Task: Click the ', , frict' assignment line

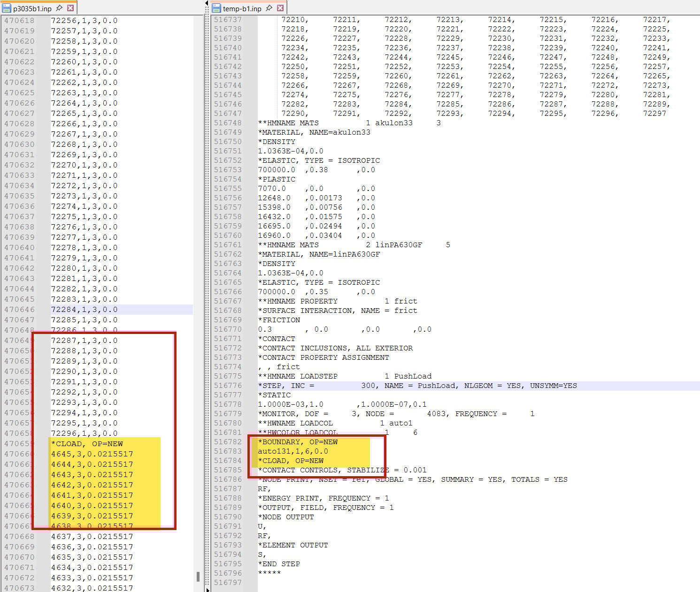Action: pos(279,367)
